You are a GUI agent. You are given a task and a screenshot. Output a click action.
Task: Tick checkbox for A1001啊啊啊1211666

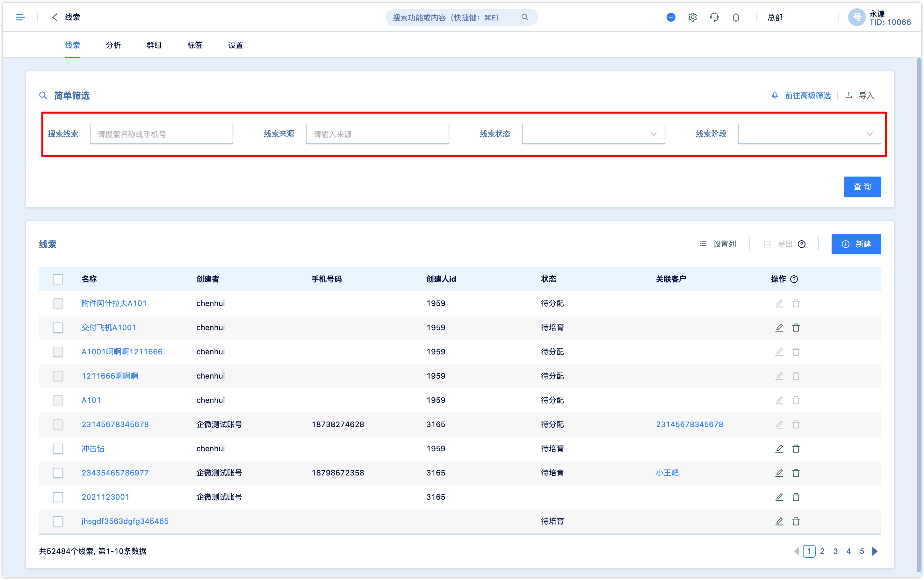(x=58, y=352)
